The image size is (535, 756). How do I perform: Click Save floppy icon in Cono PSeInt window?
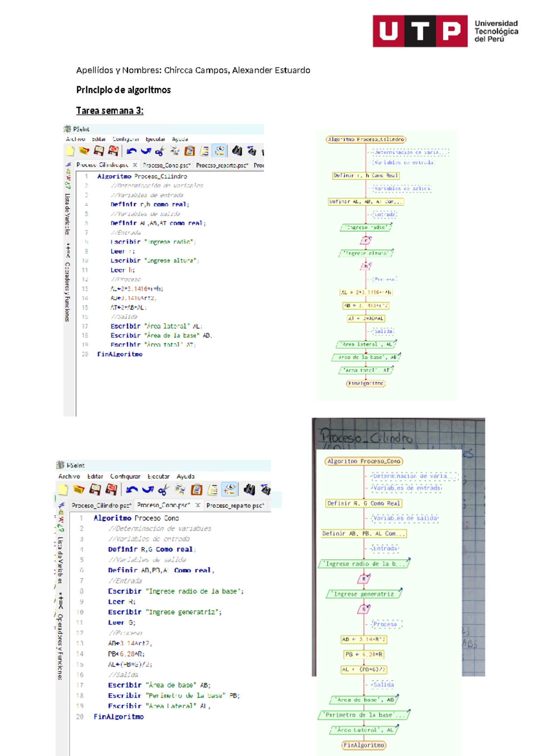[95, 489]
